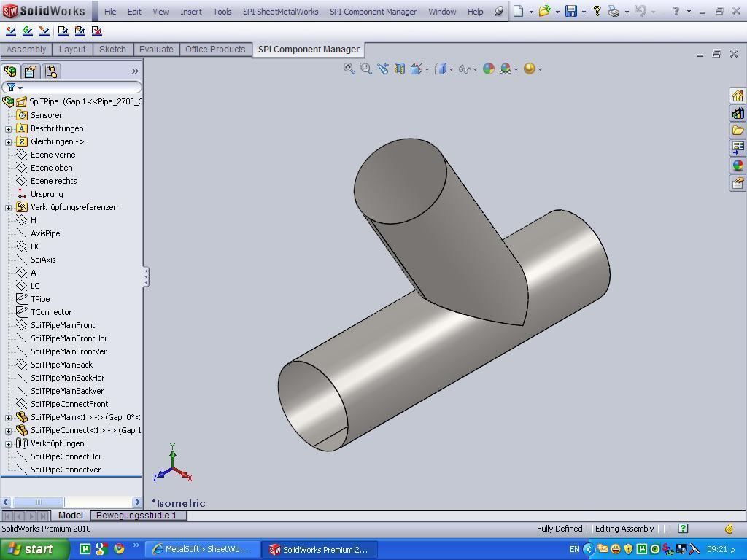
Task: Expand the Gleichungen tree node
Action: 7,141
